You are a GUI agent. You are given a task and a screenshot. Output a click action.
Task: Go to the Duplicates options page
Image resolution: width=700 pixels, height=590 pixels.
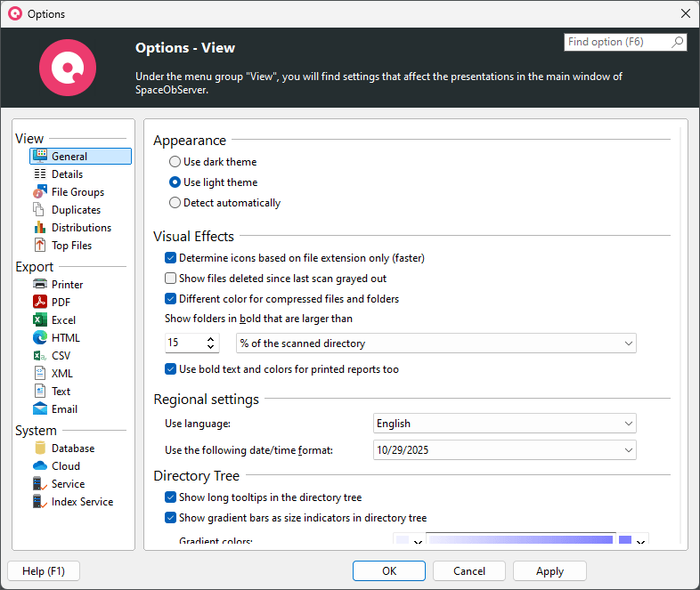(76, 210)
